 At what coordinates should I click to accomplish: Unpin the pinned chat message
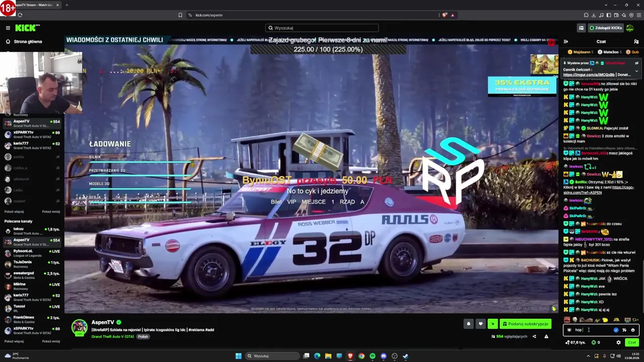(636, 63)
